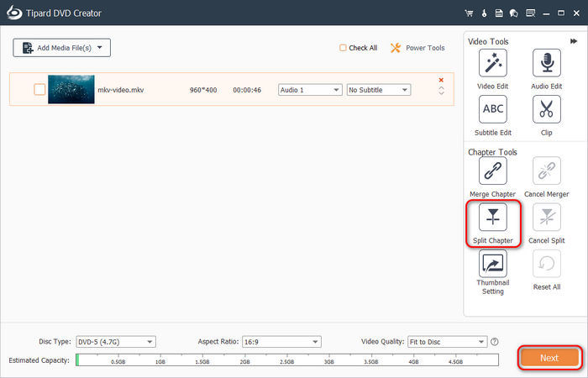
Task: Open the Subtitle Edit ABC tool
Action: pos(493,109)
